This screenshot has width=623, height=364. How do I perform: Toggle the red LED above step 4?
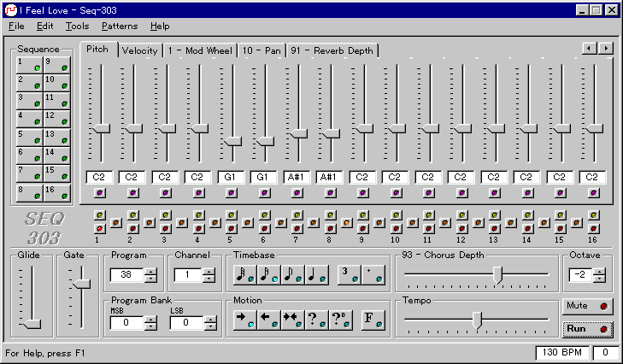point(198,229)
